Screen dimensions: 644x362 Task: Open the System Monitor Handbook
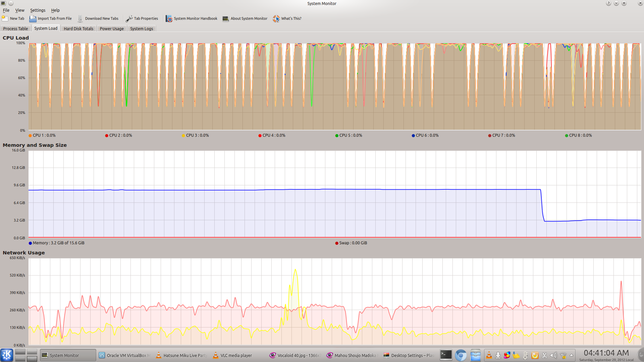coord(169,18)
